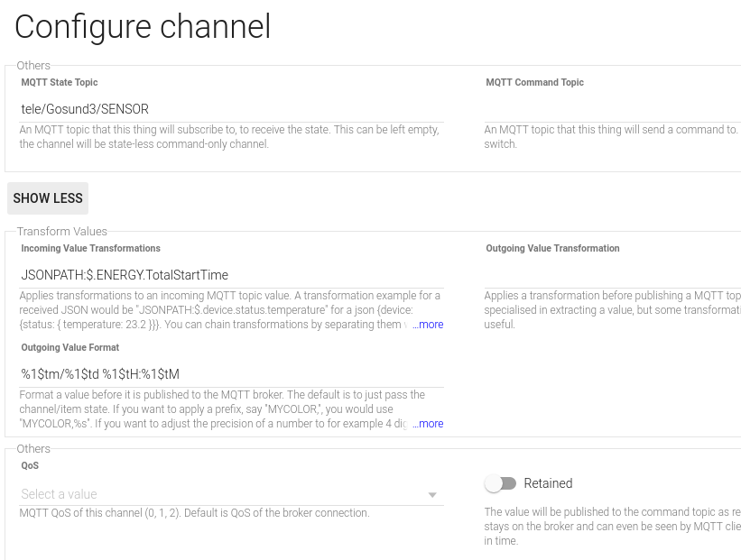Click the 'MQTT Command Topic' field label

tap(534, 83)
